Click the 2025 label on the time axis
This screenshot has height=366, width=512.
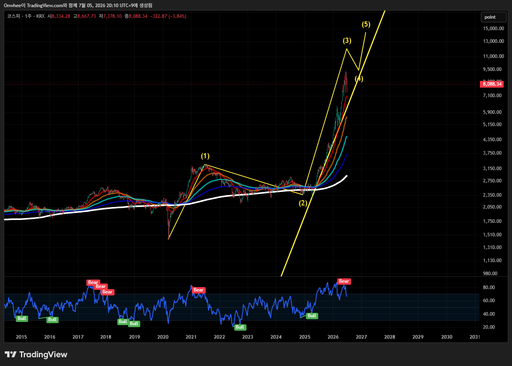(x=305, y=337)
